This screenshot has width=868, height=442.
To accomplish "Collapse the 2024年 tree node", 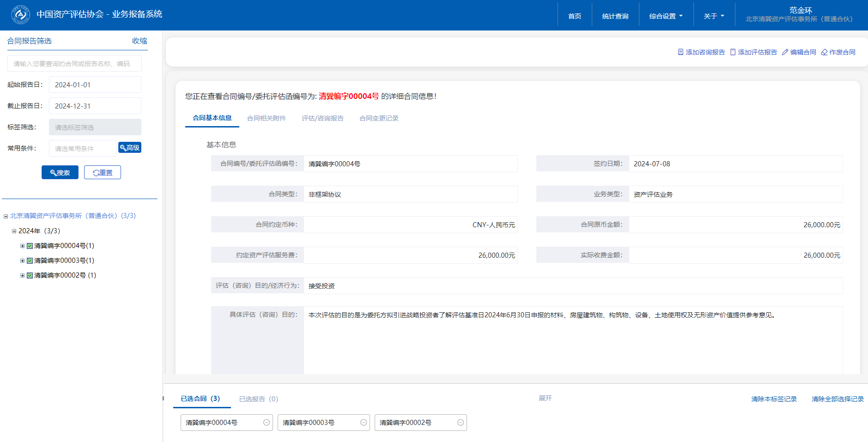I will pyautogui.click(x=14, y=231).
